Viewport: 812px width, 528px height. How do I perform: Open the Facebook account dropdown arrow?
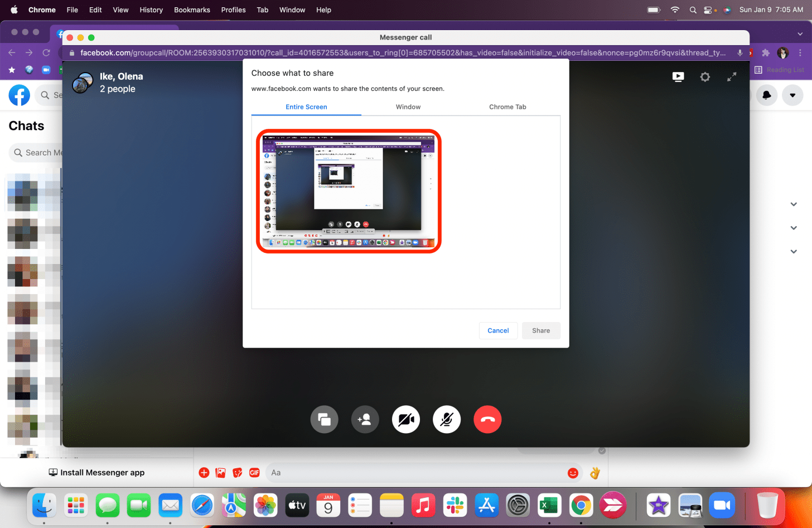tap(792, 95)
